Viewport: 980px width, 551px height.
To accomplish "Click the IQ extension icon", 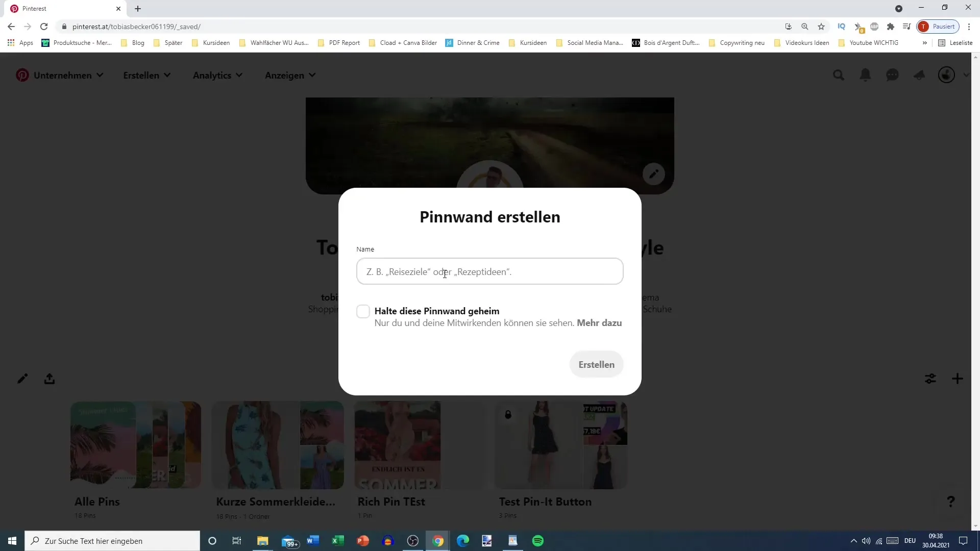I will point(842,27).
